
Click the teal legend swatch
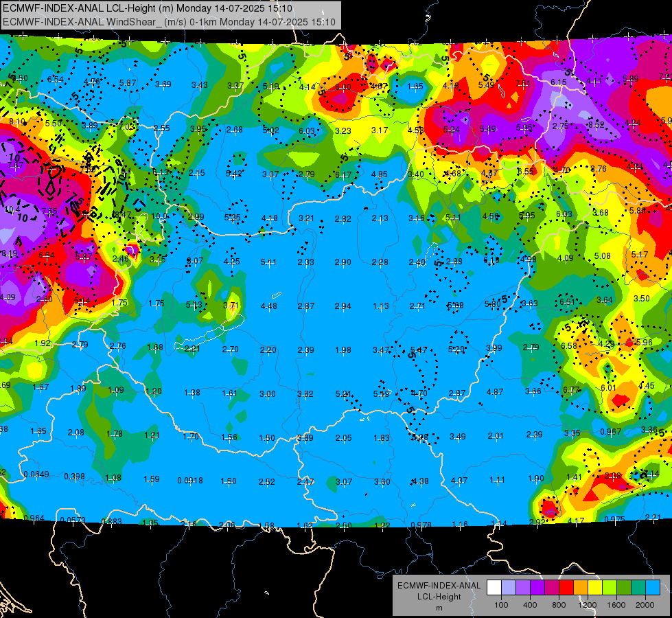(638, 588)
